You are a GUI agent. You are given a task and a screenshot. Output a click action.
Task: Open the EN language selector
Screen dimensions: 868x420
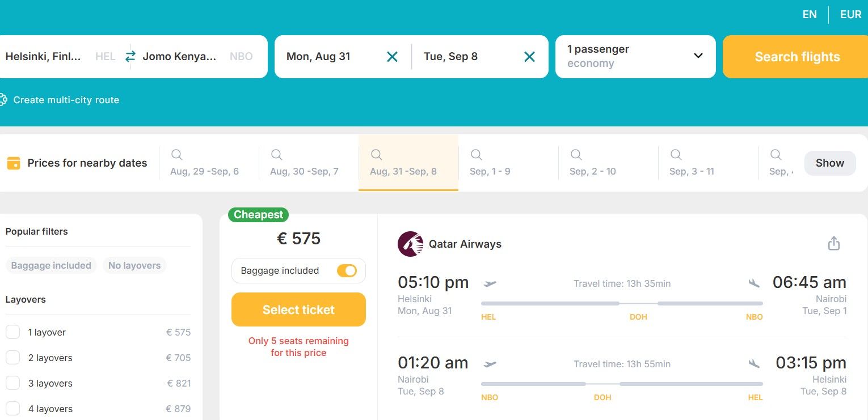(x=810, y=15)
